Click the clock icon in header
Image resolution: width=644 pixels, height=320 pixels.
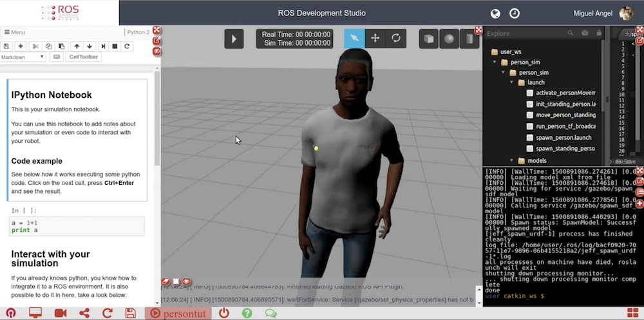click(x=514, y=14)
